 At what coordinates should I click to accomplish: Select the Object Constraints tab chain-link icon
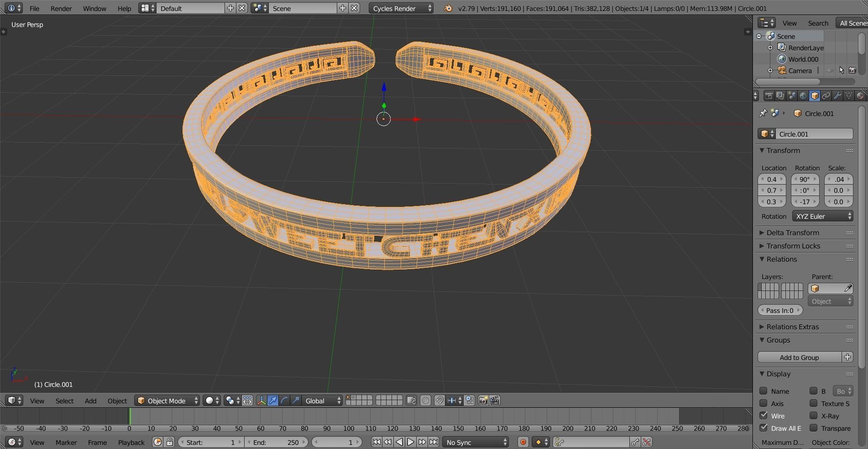(826, 95)
